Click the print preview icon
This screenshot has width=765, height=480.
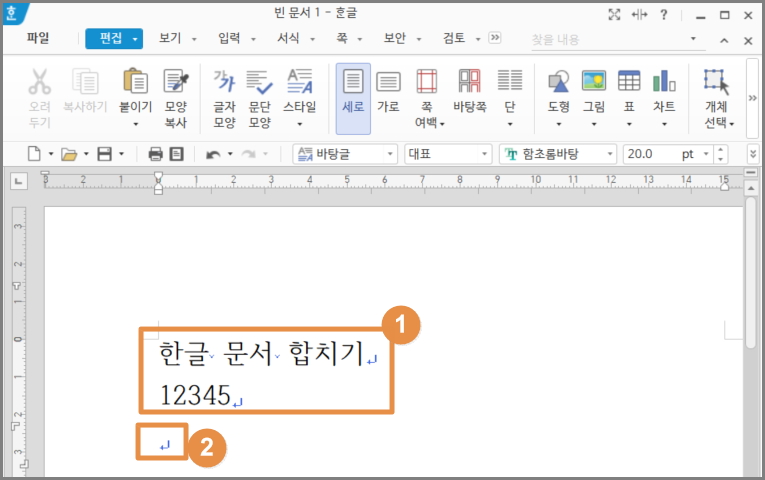[x=176, y=154]
